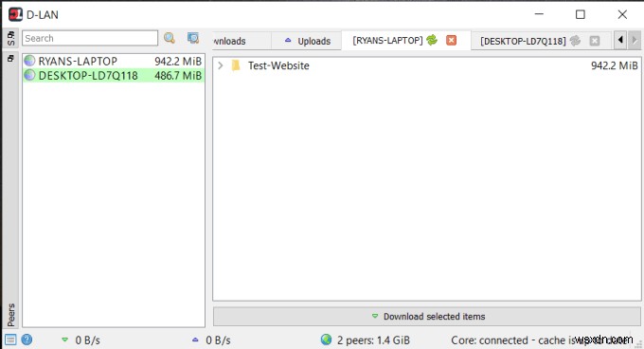
Task: Maximize the D-LAN window
Action: 581,14
